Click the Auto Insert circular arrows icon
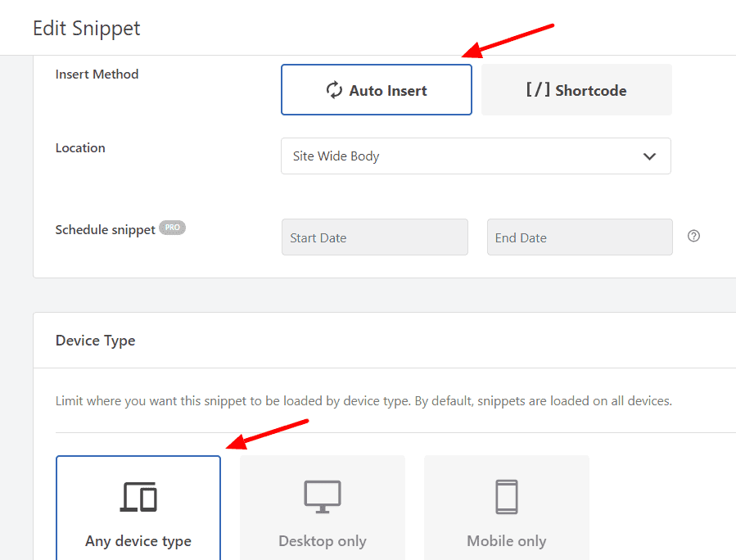Viewport: 736px width, 560px height. 335,89
